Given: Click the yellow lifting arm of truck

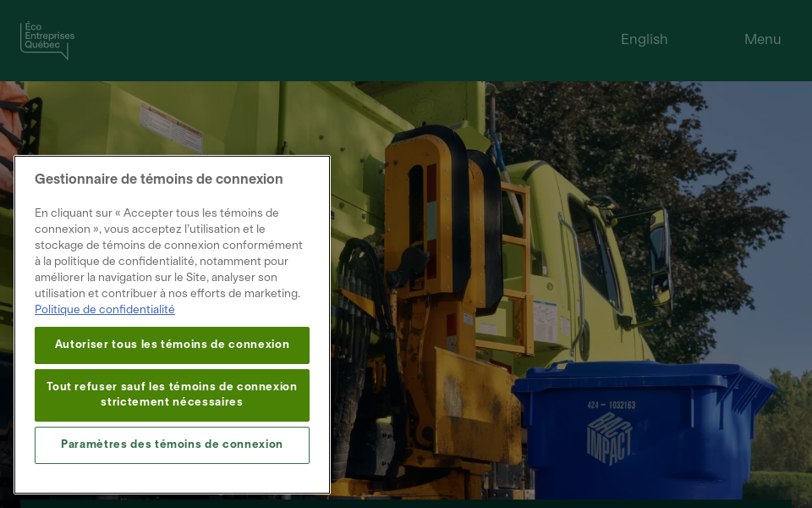Looking at the screenshot, I should pyautogui.click(x=431, y=254).
